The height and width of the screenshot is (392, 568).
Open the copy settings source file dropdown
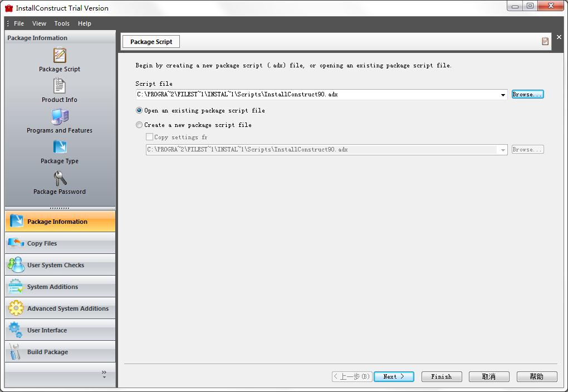(x=502, y=149)
